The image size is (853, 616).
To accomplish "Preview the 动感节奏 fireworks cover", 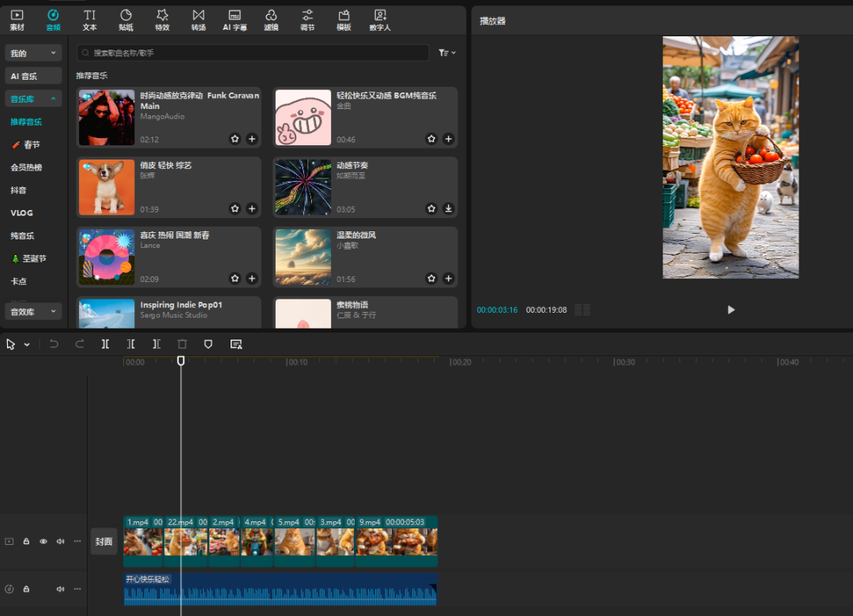I will tap(303, 187).
